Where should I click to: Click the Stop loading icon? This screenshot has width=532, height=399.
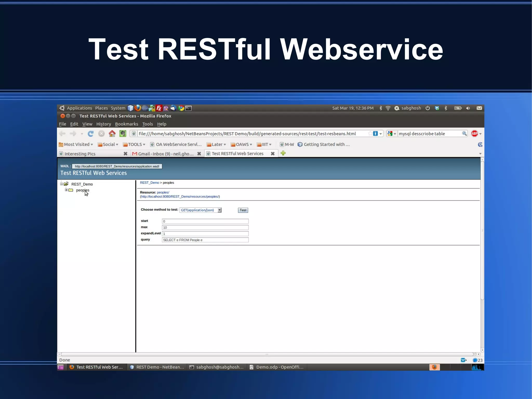point(101,134)
